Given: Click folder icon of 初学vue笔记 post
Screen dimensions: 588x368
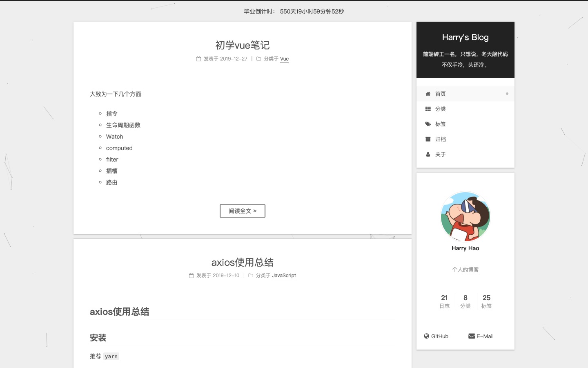Looking at the screenshot, I should point(258,59).
